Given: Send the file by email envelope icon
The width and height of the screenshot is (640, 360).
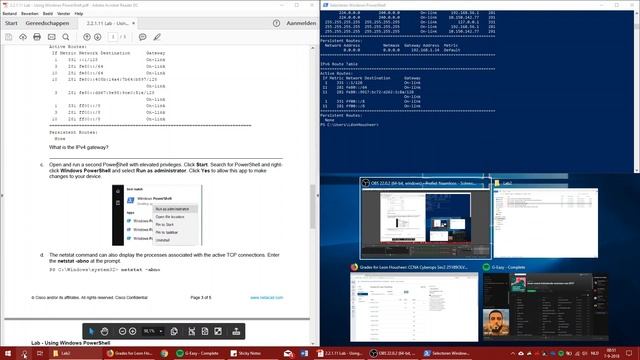Looking at the screenshot, I should click(51, 37).
